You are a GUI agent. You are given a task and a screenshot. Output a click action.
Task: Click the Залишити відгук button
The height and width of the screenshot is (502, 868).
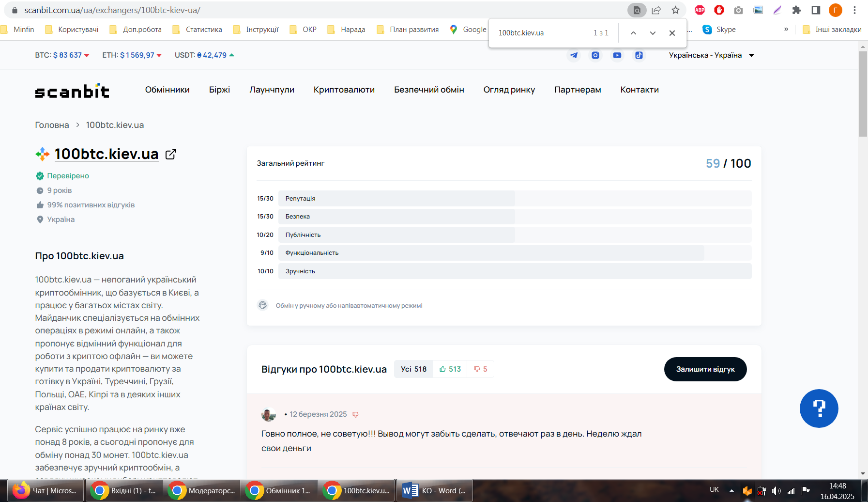705,369
